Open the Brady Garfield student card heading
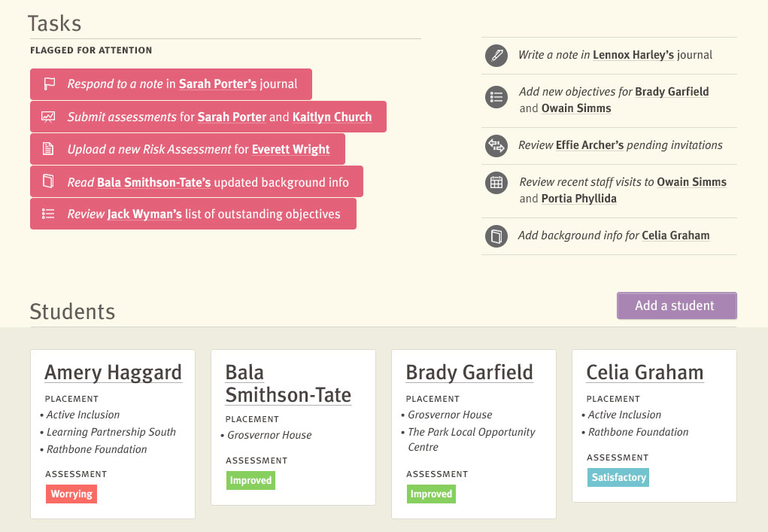Image resolution: width=768 pixels, height=532 pixels. [469, 372]
